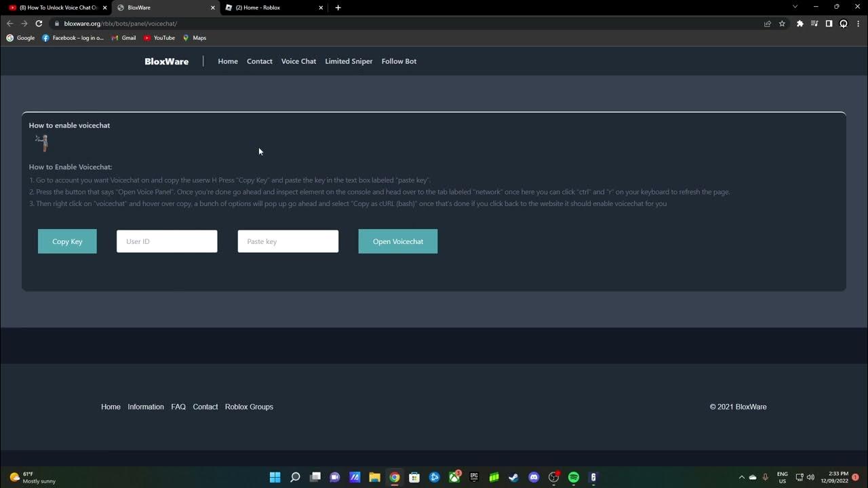Reload the page with the refresh icon

coord(39,23)
